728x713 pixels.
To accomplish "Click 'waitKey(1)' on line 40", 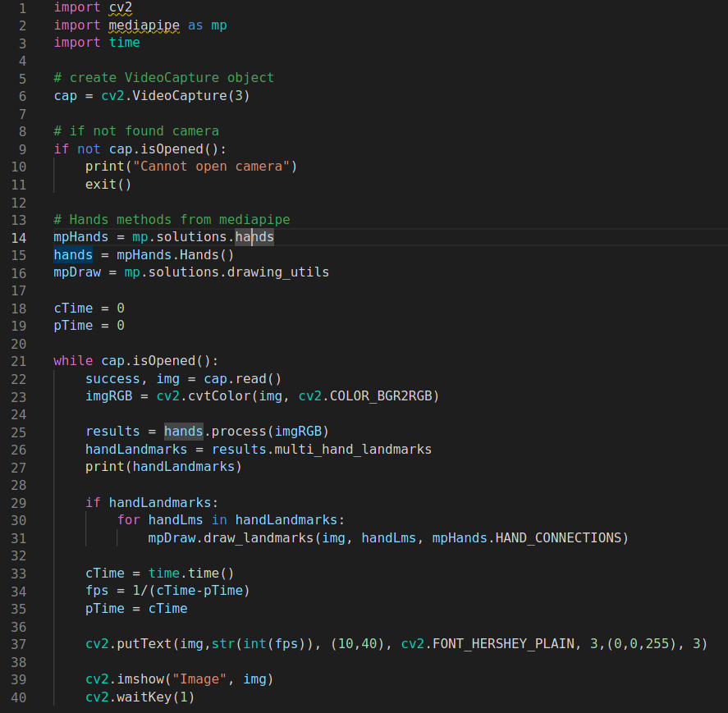I will pyautogui.click(x=156, y=697).
